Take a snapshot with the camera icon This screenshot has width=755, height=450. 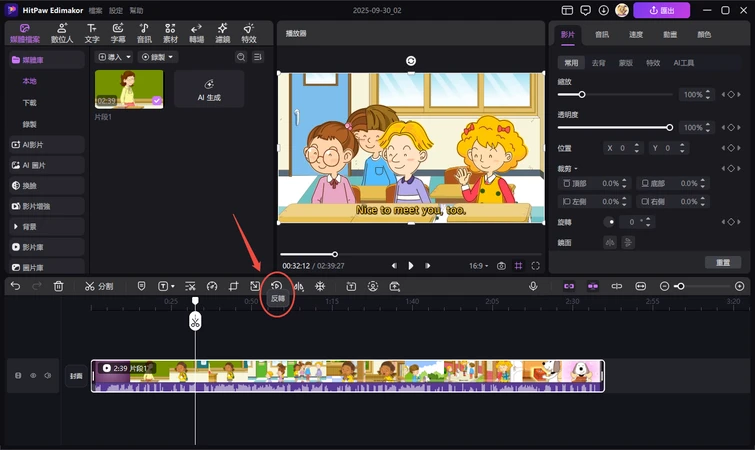pyautogui.click(x=501, y=266)
